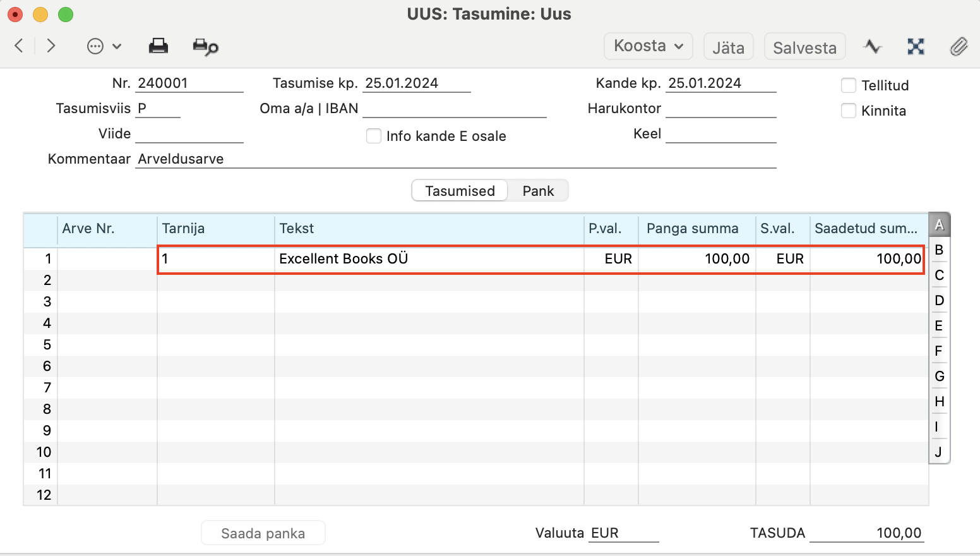Expand the chevron next to ellipsis icon
This screenshot has width=980, height=556.
[x=117, y=46]
